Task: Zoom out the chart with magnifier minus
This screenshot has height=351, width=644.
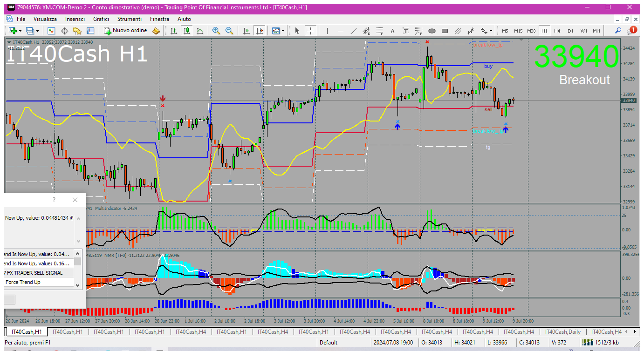Action: point(229,31)
